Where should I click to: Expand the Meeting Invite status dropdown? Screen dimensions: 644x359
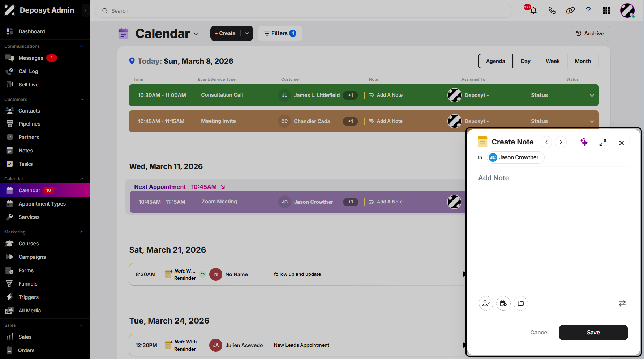pyautogui.click(x=592, y=122)
